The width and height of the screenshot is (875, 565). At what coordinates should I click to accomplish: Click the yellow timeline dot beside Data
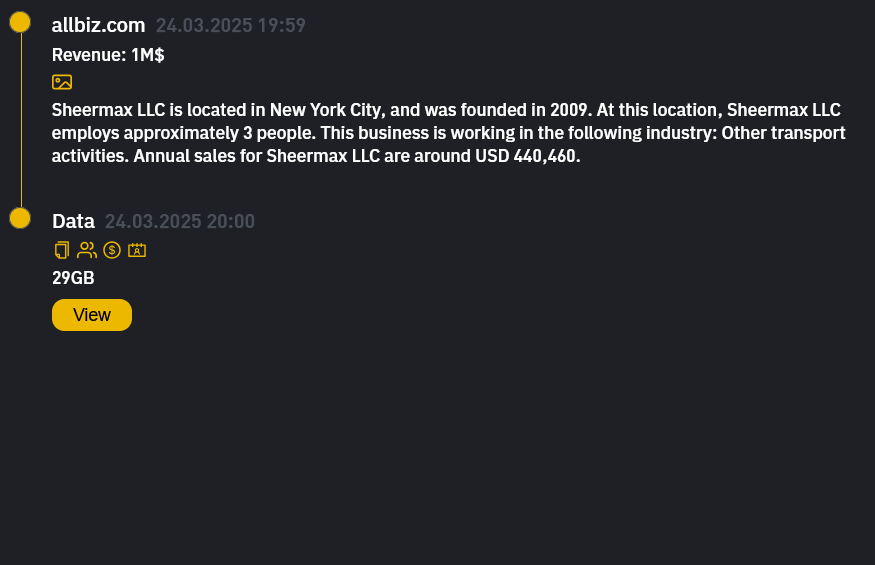tap(20, 218)
